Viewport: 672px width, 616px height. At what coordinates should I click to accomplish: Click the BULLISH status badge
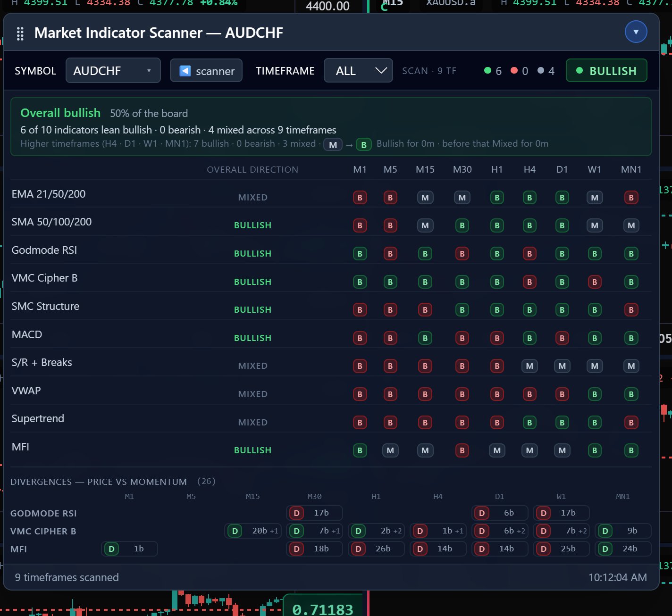pyautogui.click(x=606, y=71)
